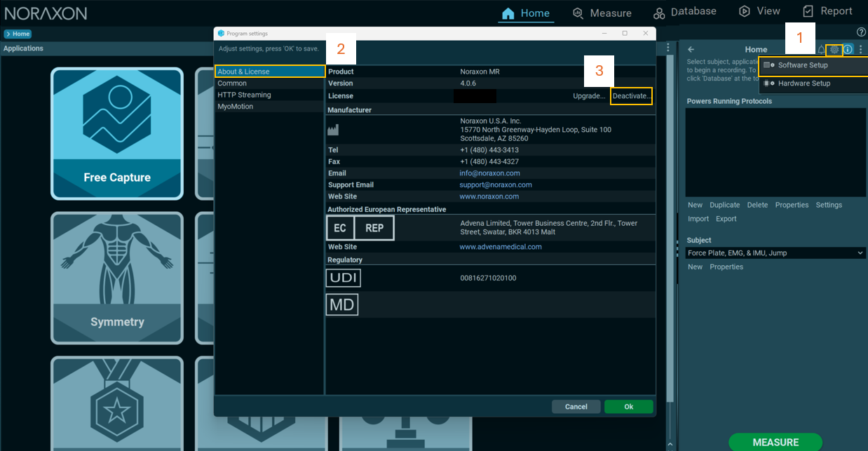Viewport: 868px width, 451px height.
Task: Click the Export protocol button
Action: [x=726, y=219]
